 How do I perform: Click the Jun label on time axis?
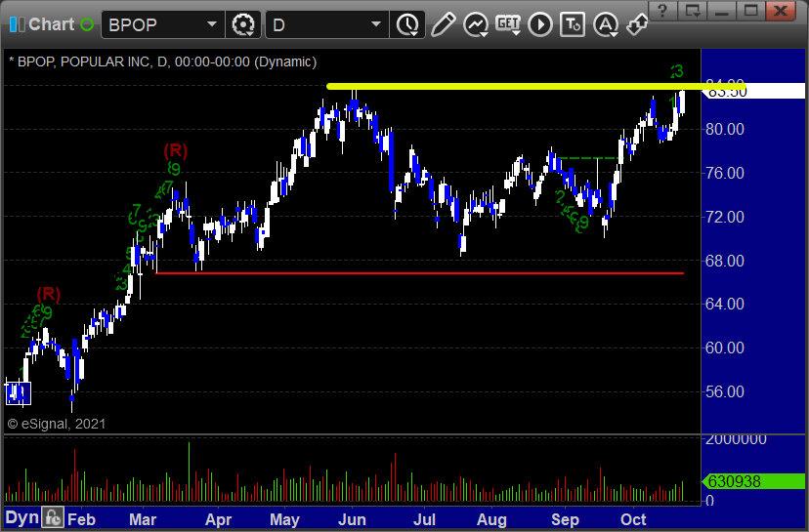[352, 519]
